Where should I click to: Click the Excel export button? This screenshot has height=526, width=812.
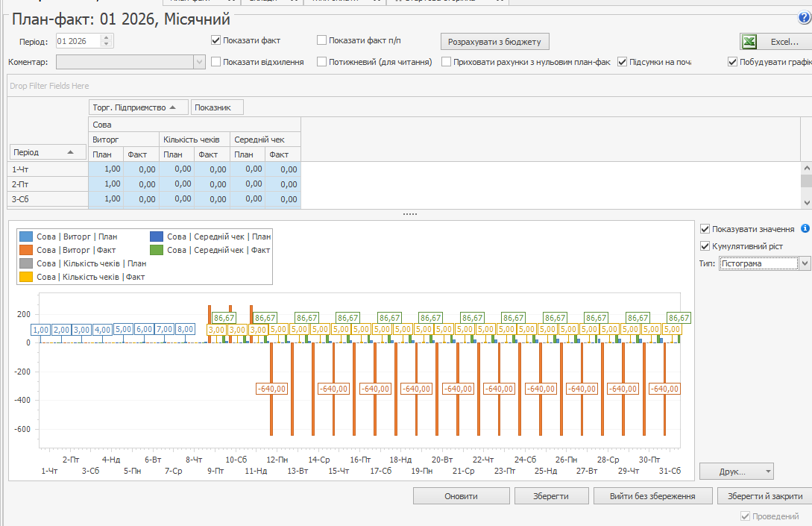point(775,42)
